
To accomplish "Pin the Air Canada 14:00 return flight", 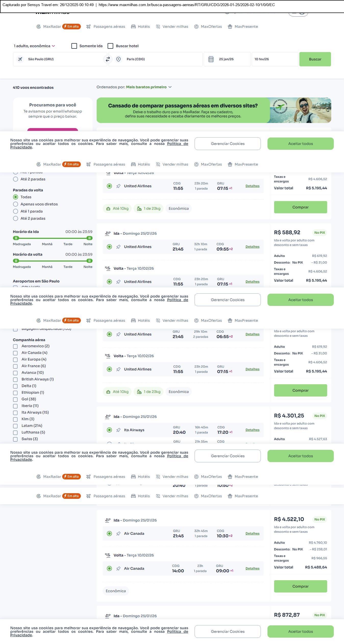I will point(118,568).
